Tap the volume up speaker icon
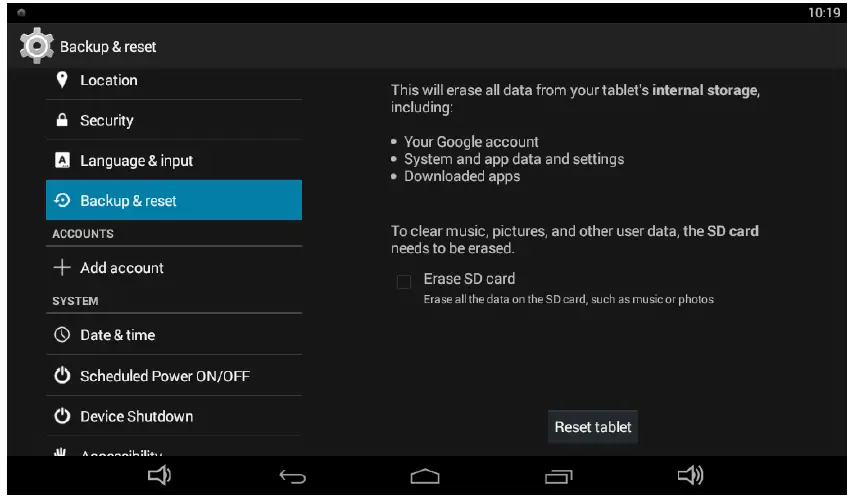The width and height of the screenshot is (854, 500). (691, 475)
